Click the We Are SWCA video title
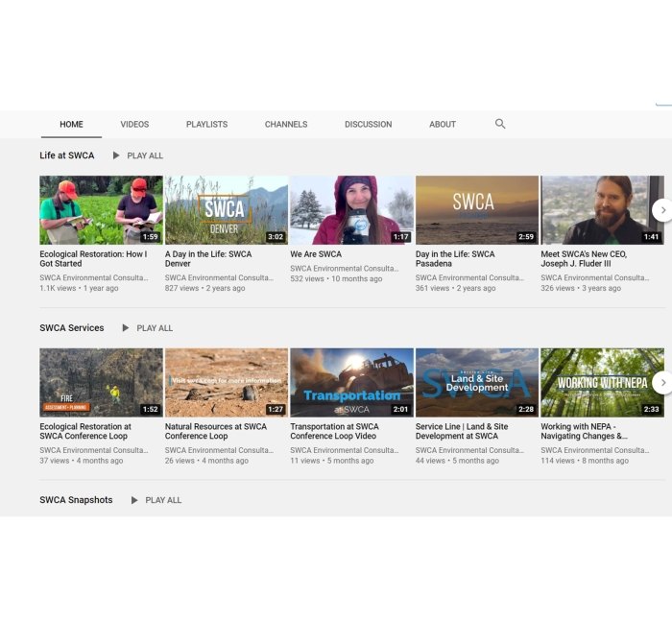This screenshot has width=672, height=620. pyautogui.click(x=316, y=254)
